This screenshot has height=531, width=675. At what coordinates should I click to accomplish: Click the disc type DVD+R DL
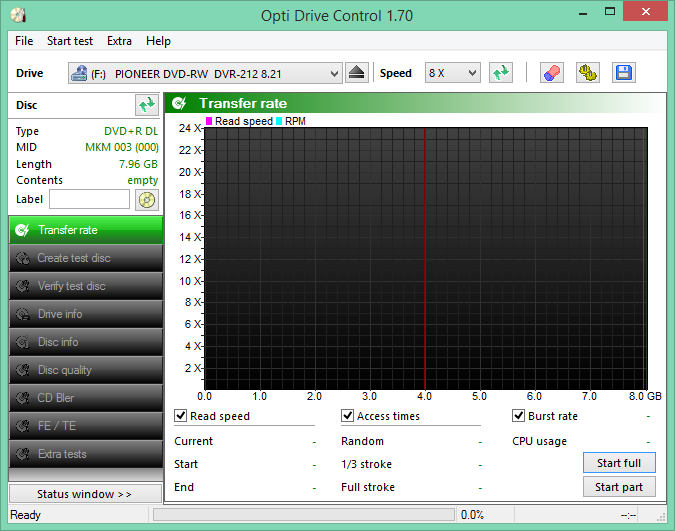[x=131, y=131]
